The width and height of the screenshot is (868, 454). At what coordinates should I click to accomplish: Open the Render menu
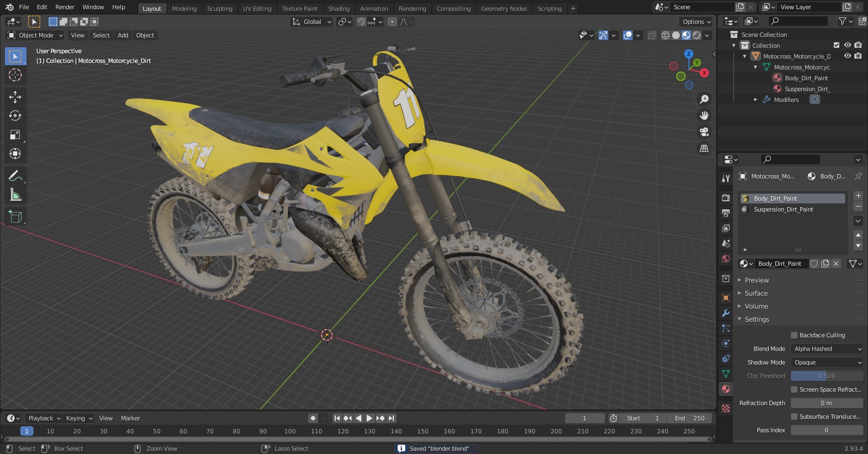[65, 7]
